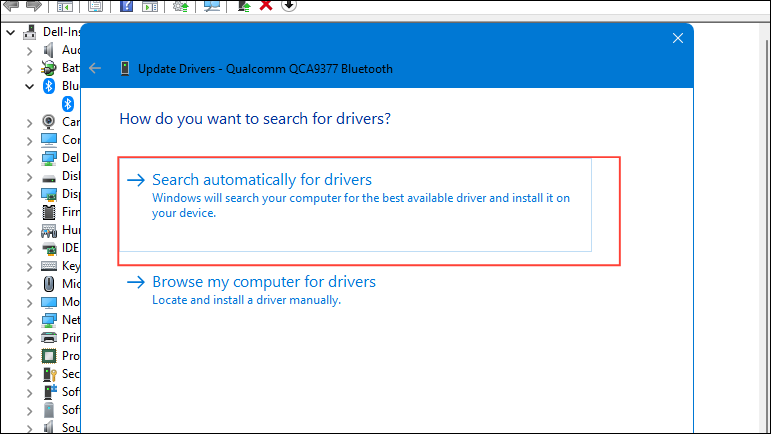Collapse the Dell-Ins root node
Screen dimensions: 771x434
11,33
